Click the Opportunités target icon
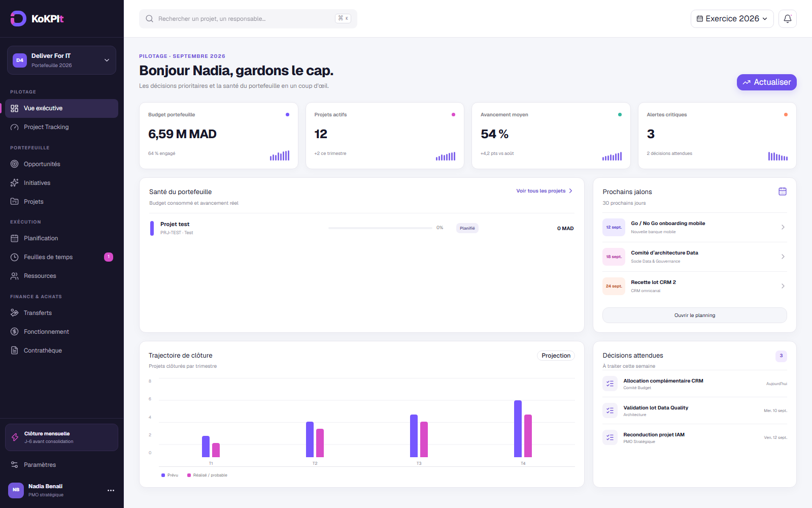Image resolution: width=812 pixels, height=508 pixels. click(x=15, y=164)
